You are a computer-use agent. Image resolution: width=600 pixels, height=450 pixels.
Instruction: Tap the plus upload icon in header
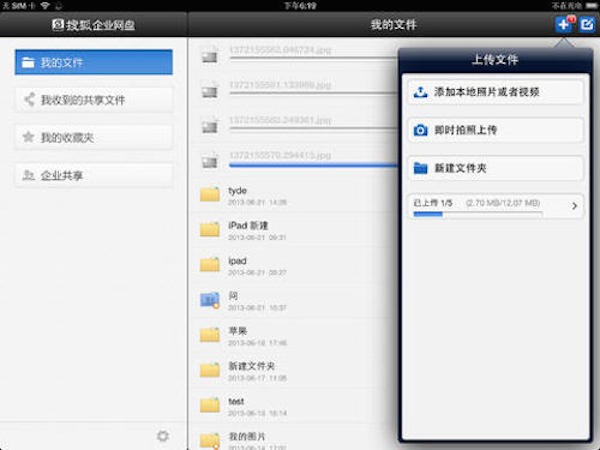563,24
